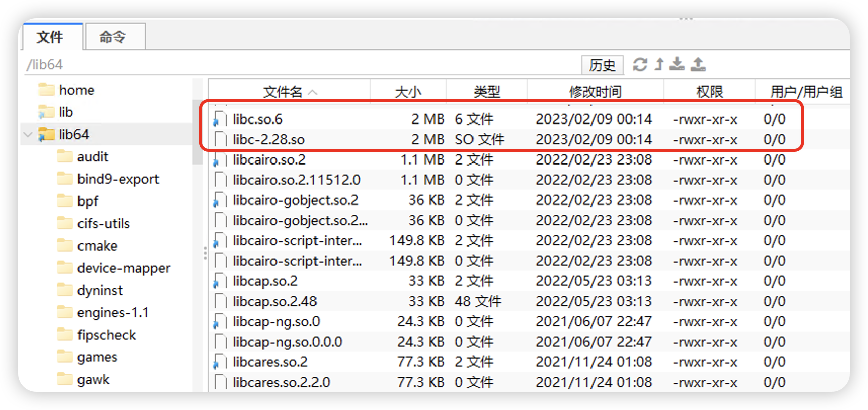The width and height of the screenshot is (868, 410).
Task: Click the refresh directory icon
Action: pos(640,65)
